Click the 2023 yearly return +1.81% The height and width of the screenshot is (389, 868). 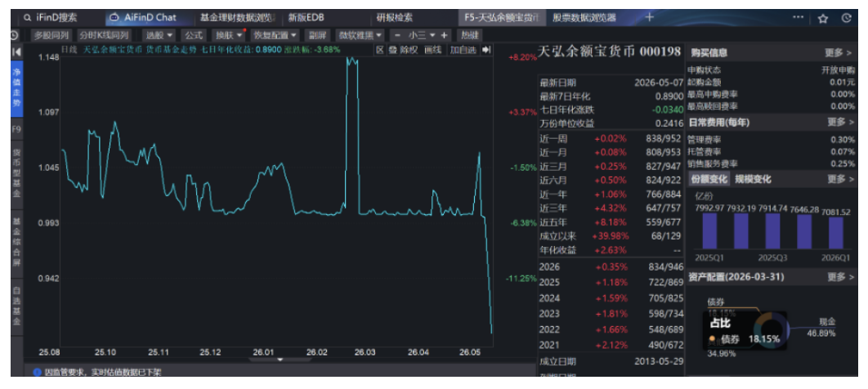coord(611,313)
